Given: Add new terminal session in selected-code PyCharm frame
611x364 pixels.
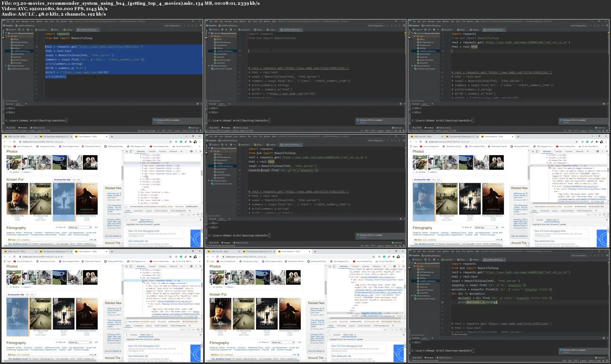Looking at the screenshot, I should (x=26, y=104).
